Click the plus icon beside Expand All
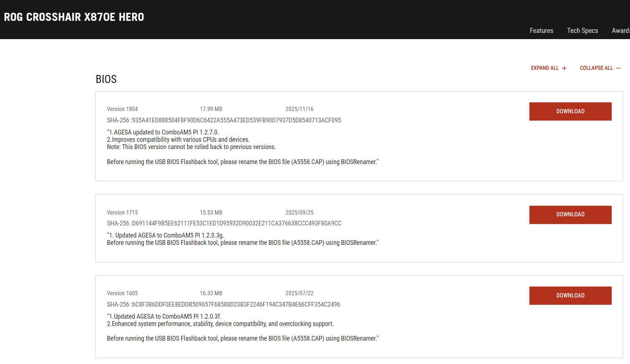 click(x=564, y=68)
